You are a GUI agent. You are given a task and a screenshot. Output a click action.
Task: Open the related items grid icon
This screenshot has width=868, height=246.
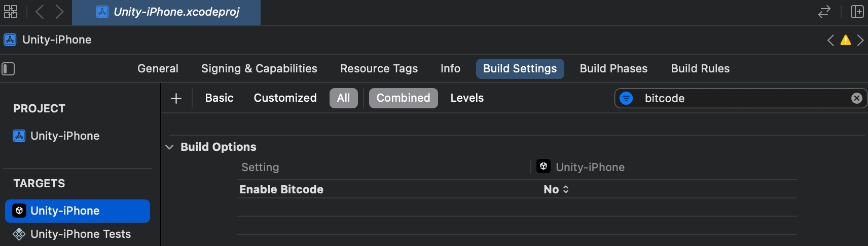click(x=11, y=12)
